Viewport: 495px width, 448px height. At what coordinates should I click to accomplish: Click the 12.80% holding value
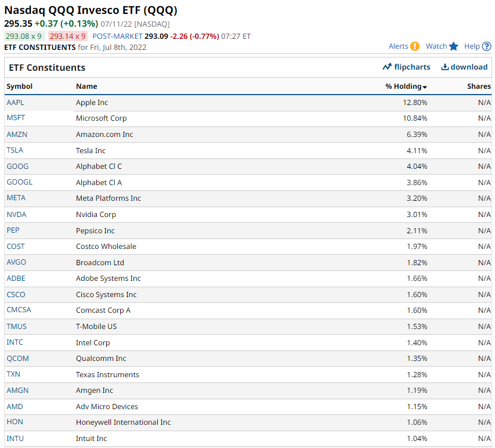coord(415,103)
